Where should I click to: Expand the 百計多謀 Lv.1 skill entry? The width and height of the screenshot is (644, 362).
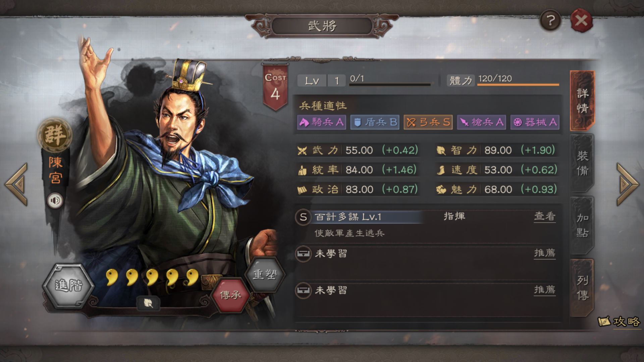coord(428,225)
